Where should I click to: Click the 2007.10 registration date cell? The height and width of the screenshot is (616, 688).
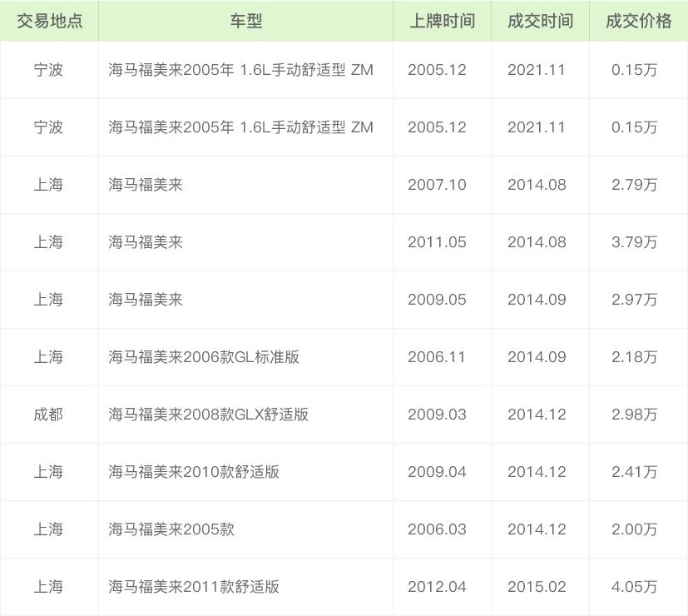tap(437, 185)
